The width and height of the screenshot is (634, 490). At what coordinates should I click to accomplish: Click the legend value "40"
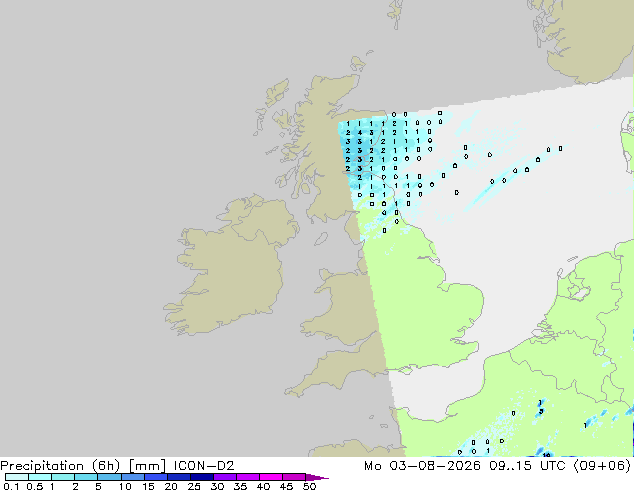point(263,486)
